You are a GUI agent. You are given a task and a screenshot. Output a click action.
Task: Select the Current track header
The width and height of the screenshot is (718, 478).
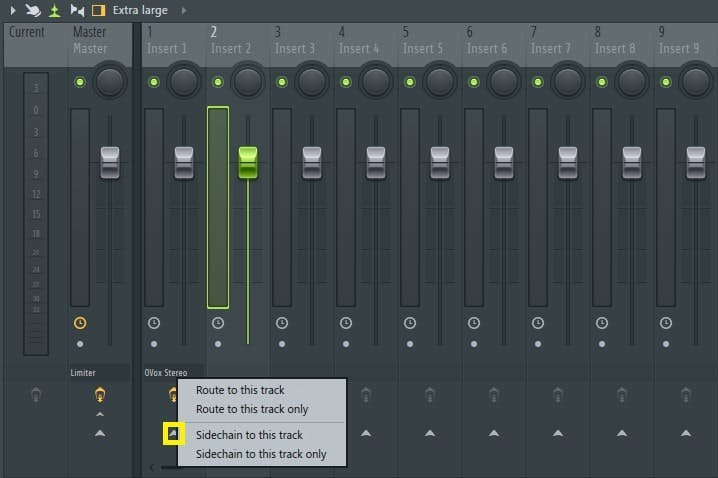pyautogui.click(x=36, y=45)
